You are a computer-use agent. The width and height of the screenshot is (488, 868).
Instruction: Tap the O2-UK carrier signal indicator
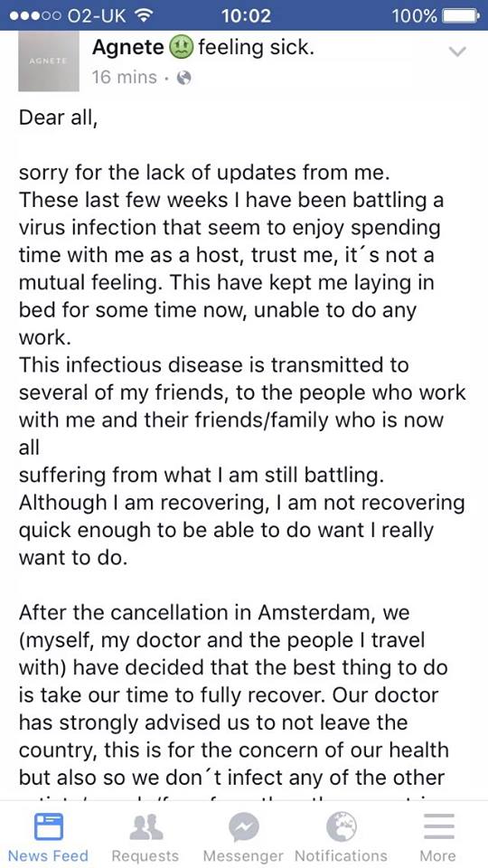(x=70, y=15)
